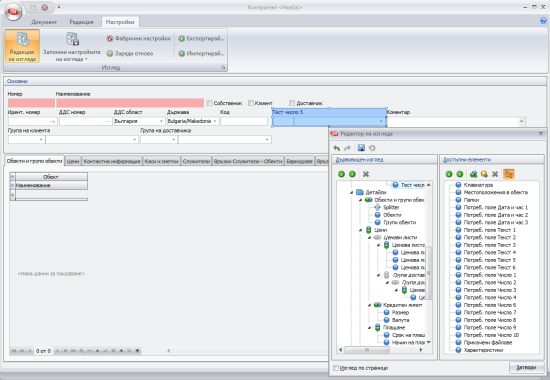Click Експортирай… in ribbon
Image resolution: width=550 pixels, height=380 pixels.
pos(201,39)
